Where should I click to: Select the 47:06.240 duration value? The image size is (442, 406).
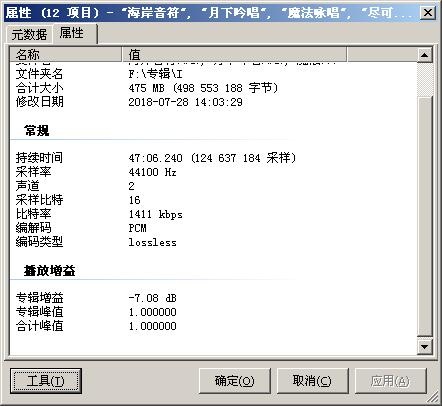[x=212, y=158]
